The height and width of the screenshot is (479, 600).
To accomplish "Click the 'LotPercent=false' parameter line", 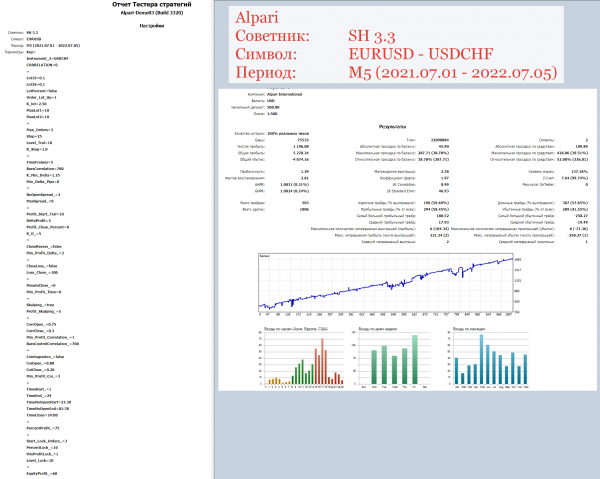I will click(x=42, y=91).
